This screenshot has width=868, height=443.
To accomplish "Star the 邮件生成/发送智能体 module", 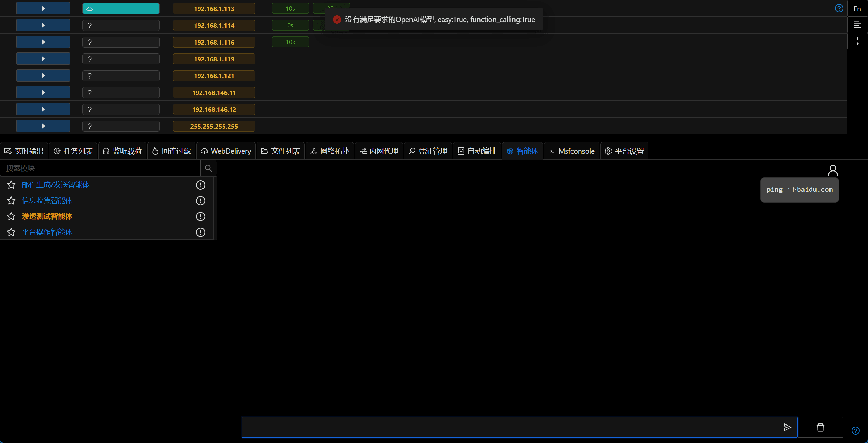I will click(11, 185).
